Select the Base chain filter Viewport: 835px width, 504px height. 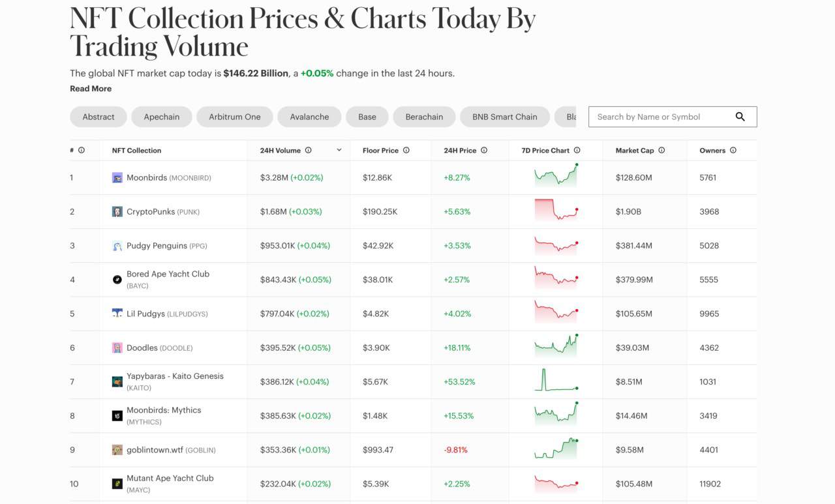pyautogui.click(x=367, y=117)
